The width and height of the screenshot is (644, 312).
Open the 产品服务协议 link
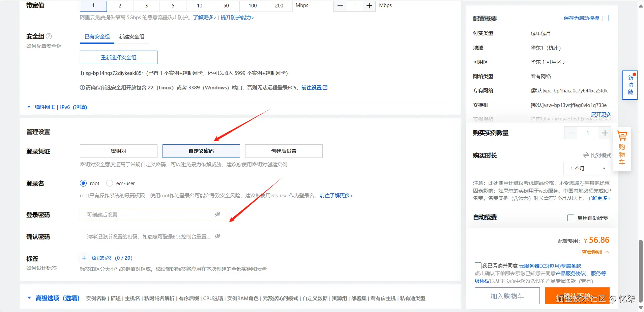571,273
